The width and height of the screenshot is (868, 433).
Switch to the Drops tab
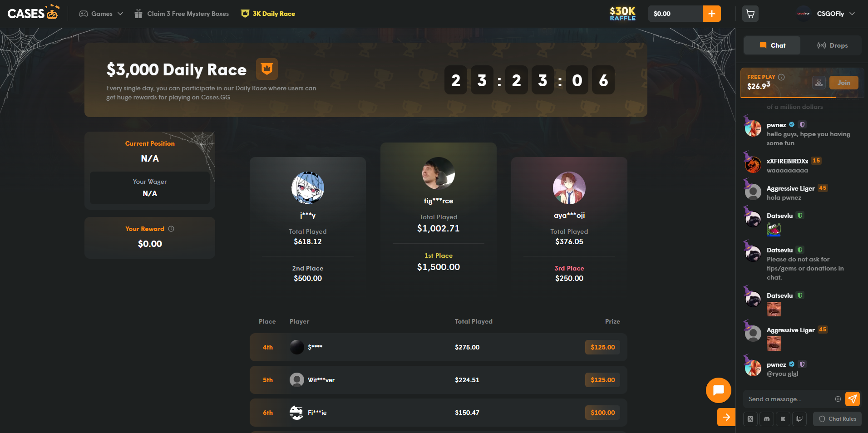click(832, 45)
